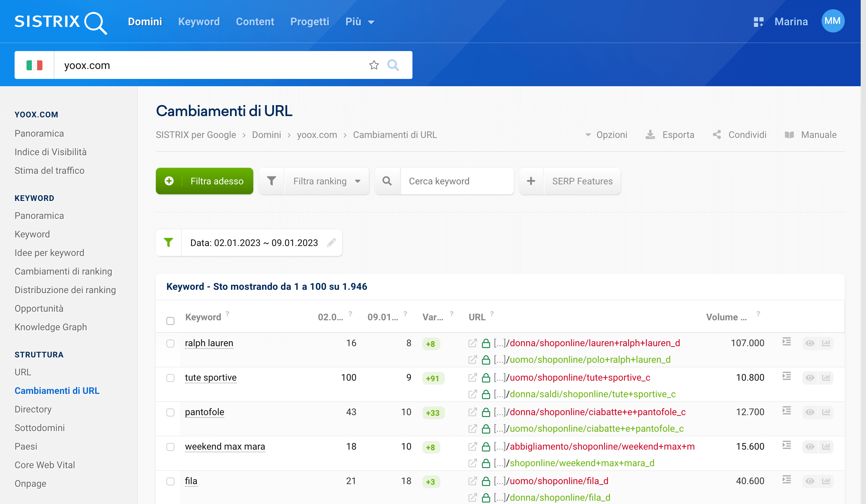The image size is (866, 504).
Task: Toggle eye icon for pantofole row
Action: [x=809, y=412]
